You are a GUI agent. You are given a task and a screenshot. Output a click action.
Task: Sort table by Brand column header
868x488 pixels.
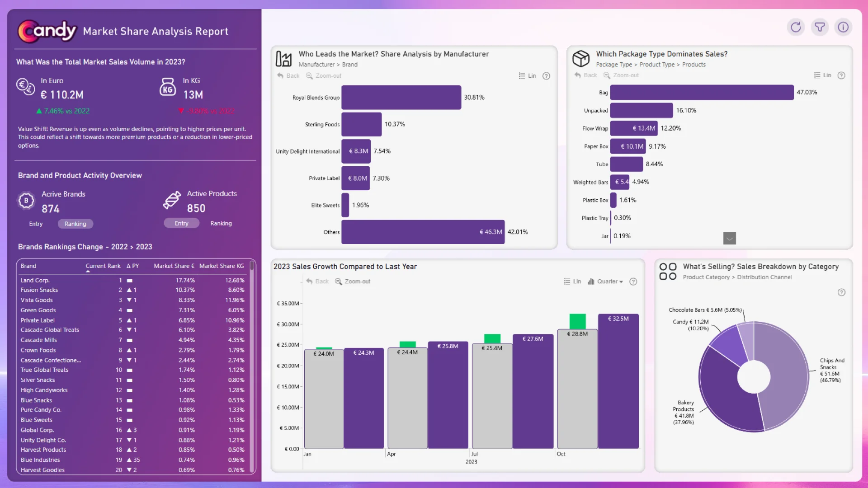click(28, 266)
